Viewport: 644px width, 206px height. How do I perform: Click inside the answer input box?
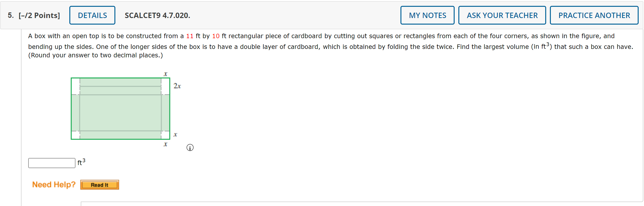point(52,163)
